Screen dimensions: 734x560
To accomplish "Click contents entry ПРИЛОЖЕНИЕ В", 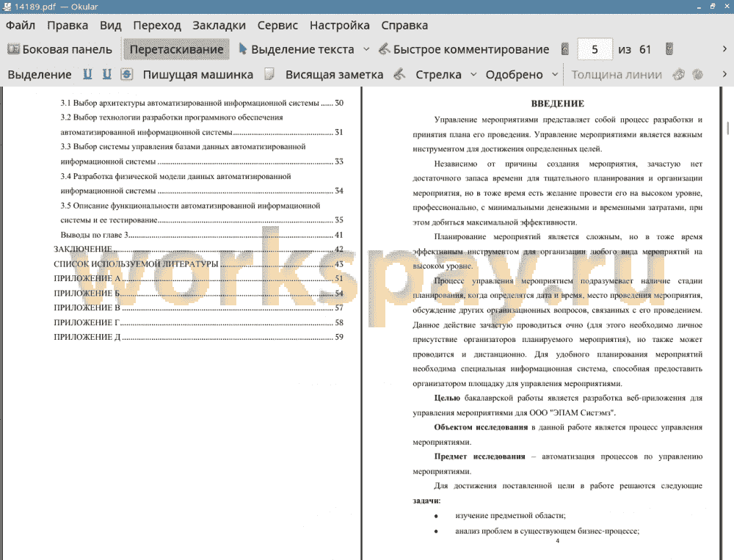I will 198,308.
